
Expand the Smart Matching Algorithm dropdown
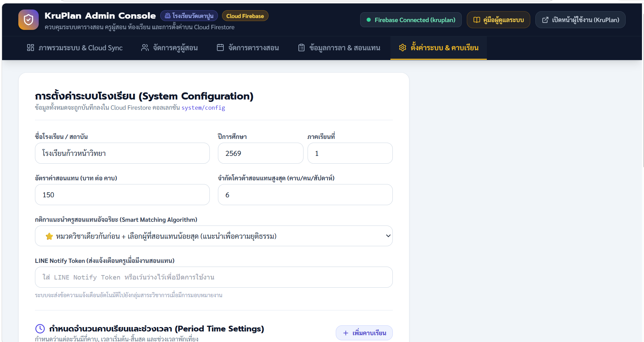pyautogui.click(x=214, y=236)
